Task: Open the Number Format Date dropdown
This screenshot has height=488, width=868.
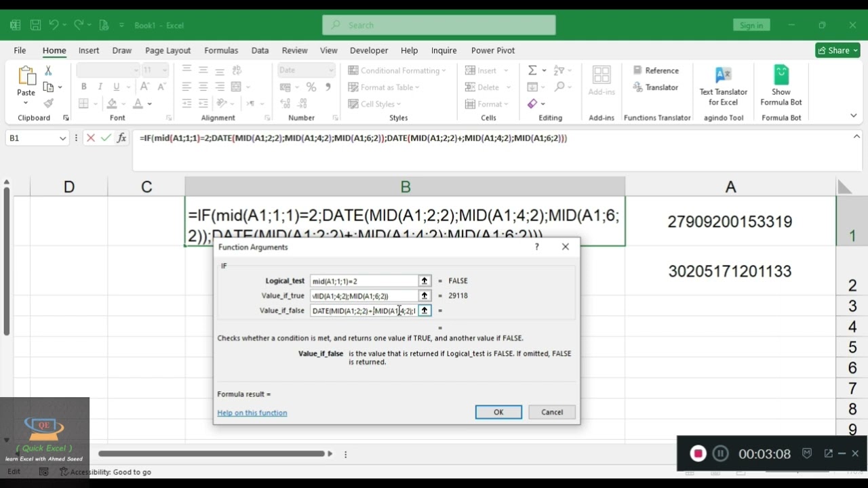Action: pos(331,70)
